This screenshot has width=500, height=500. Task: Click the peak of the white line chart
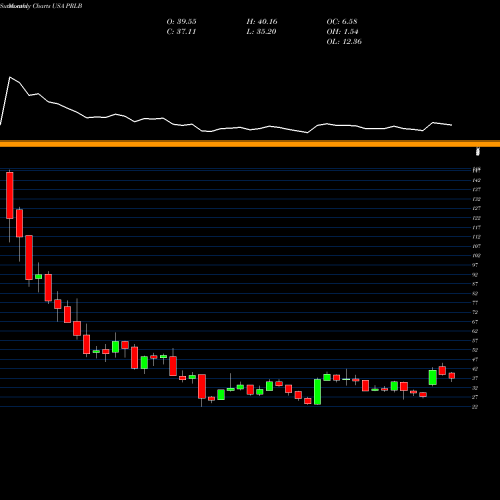pyautogui.click(x=10, y=77)
